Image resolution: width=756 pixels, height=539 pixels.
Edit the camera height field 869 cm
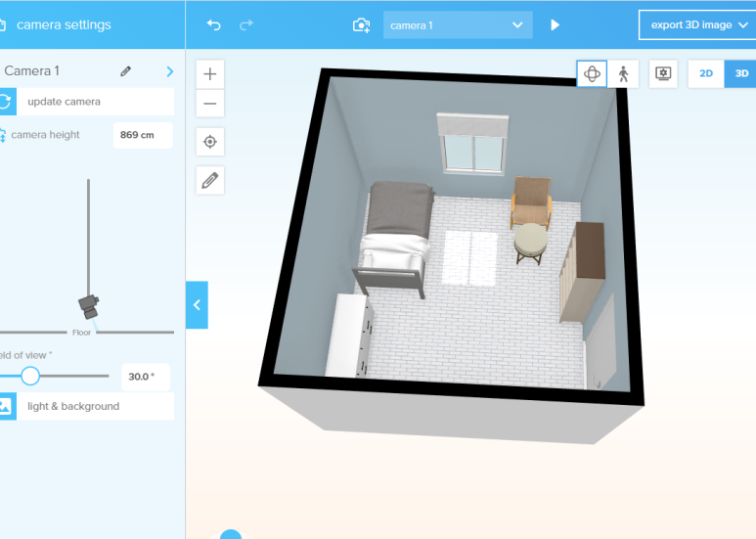(x=143, y=135)
